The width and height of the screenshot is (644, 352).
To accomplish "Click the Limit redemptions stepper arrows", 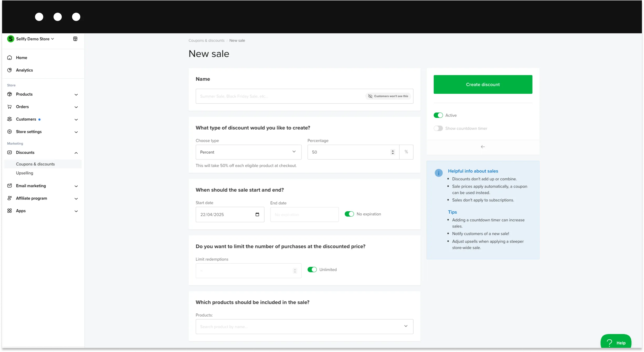I will pos(295,271).
